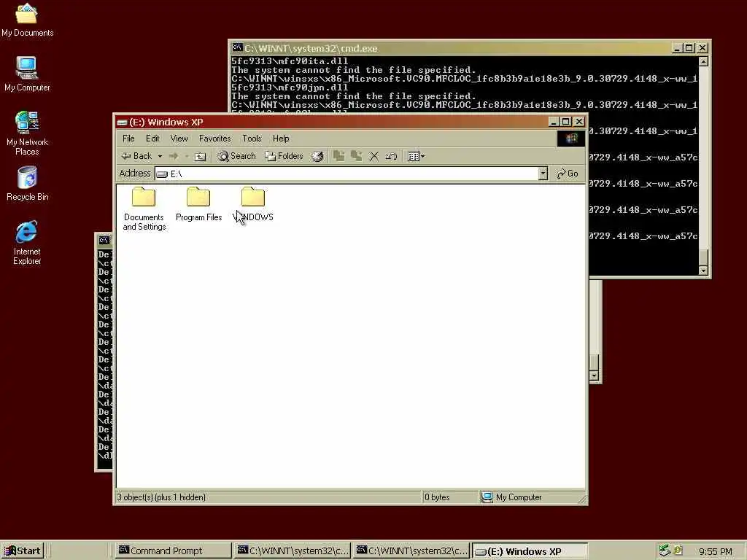Switch to Command Prompt taskbar button
Image resolution: width=747 pixels, height=560 pixels.
coord(173,551)
